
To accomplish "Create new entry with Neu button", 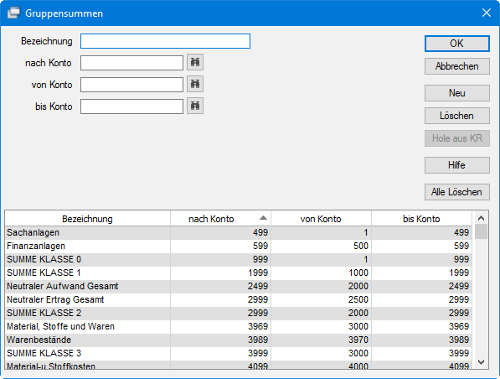I will (457, 93).
